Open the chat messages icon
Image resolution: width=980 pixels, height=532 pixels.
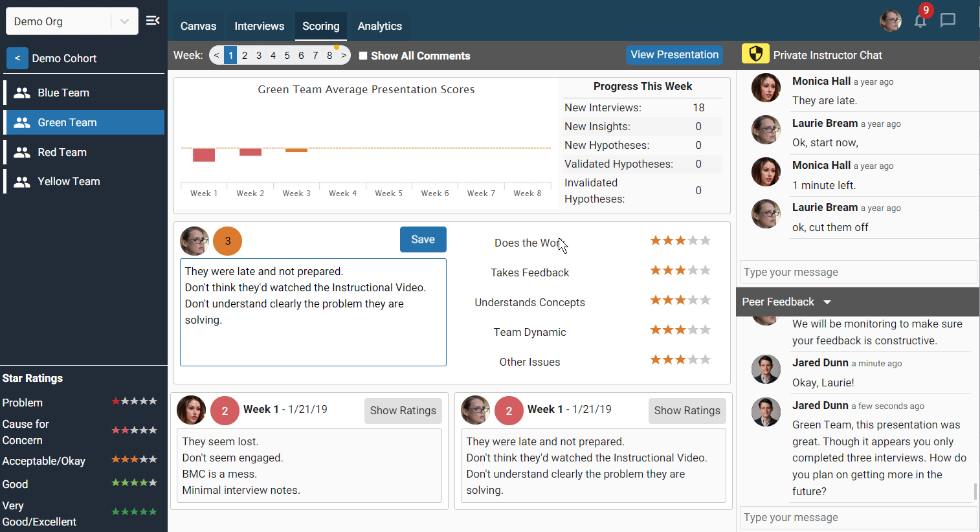click(948, 21)
